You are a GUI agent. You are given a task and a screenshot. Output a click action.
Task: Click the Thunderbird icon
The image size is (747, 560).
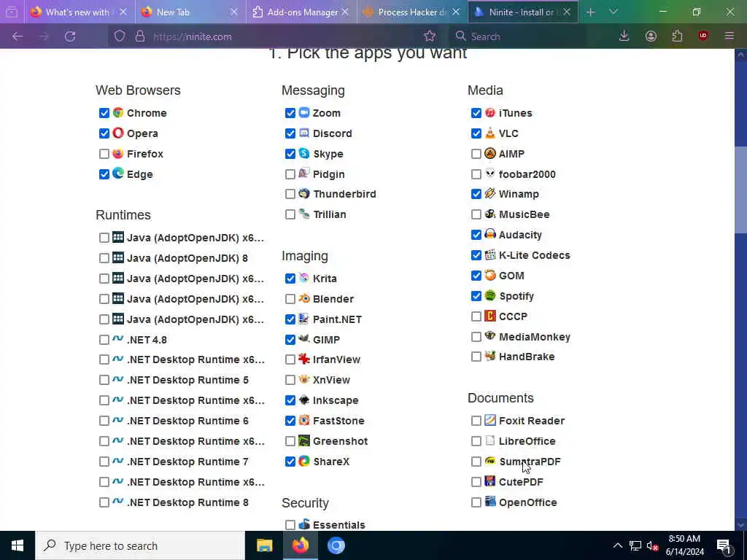click(x=304, y=194)
